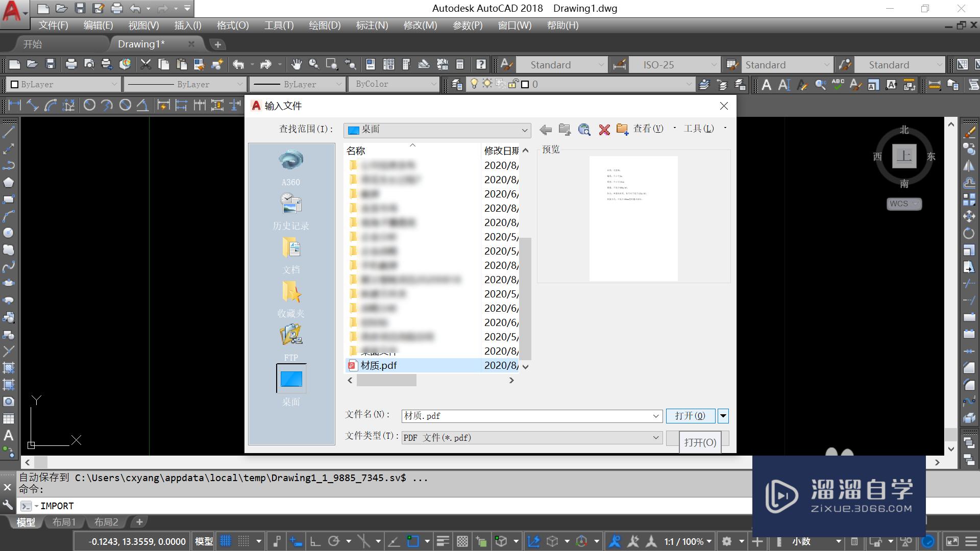
Task: Select the Line draw tool
Action: tap(9, 132)
